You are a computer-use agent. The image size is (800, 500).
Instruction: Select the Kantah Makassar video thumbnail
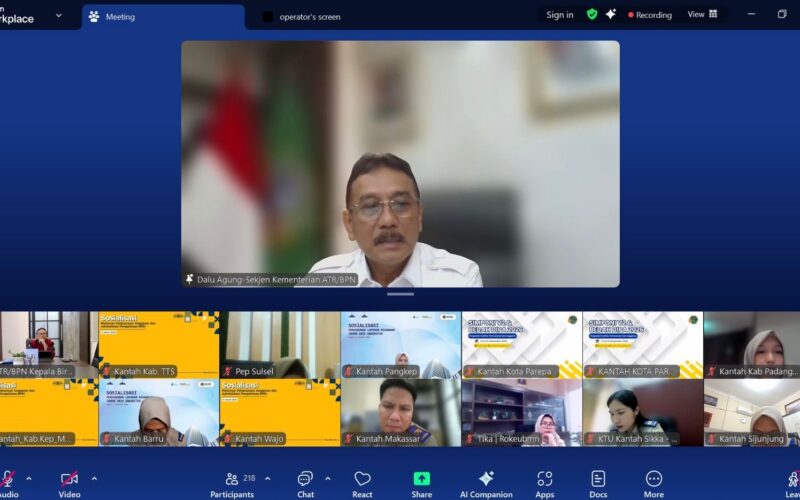[400, 411]
